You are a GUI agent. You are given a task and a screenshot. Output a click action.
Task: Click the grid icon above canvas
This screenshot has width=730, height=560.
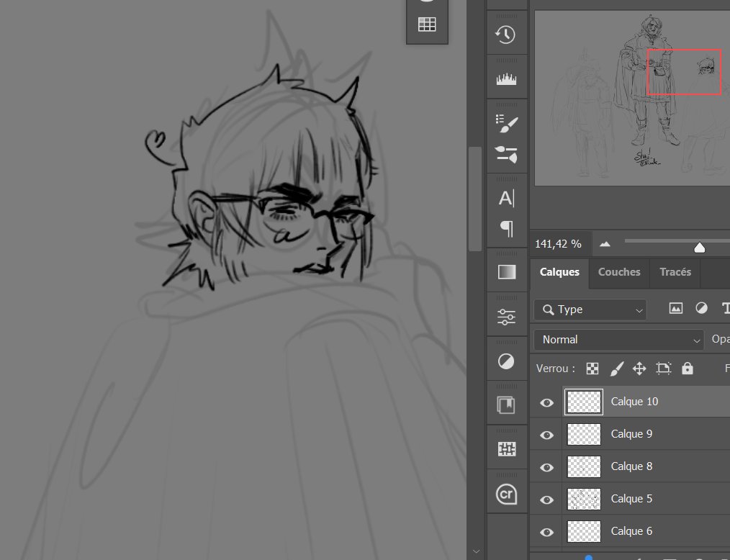pos(427,24)
